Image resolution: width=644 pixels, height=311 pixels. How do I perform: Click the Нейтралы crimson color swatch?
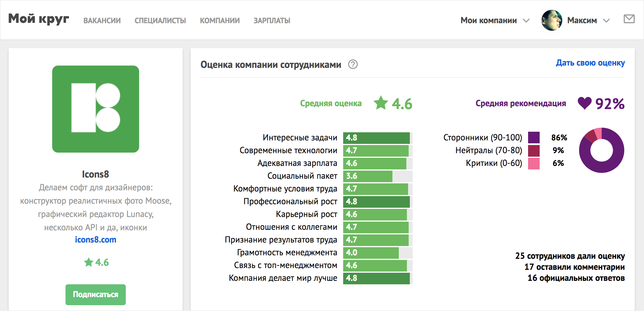[x=534, y=150]
